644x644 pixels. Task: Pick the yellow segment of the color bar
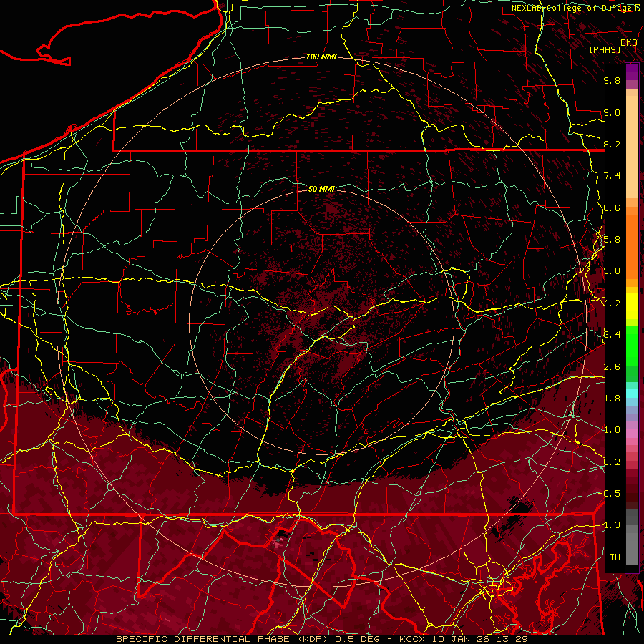(632, 306)
